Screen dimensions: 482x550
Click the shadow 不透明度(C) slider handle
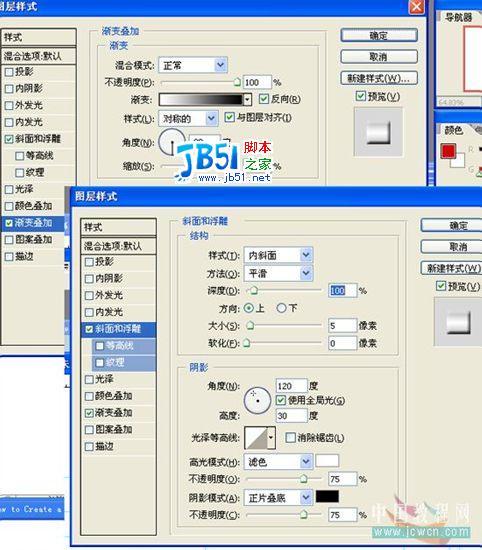point(303,515)
